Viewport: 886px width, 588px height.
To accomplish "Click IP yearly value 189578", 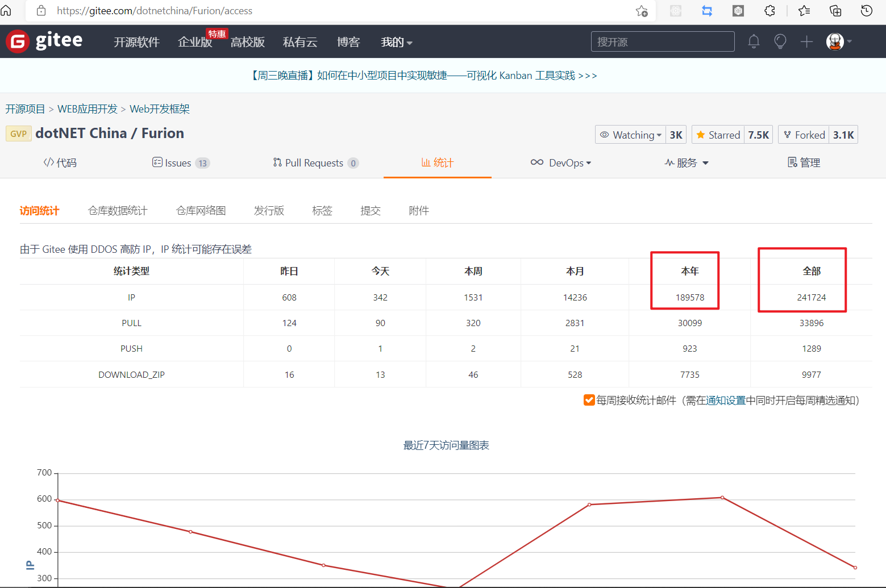I will [690, 297].
